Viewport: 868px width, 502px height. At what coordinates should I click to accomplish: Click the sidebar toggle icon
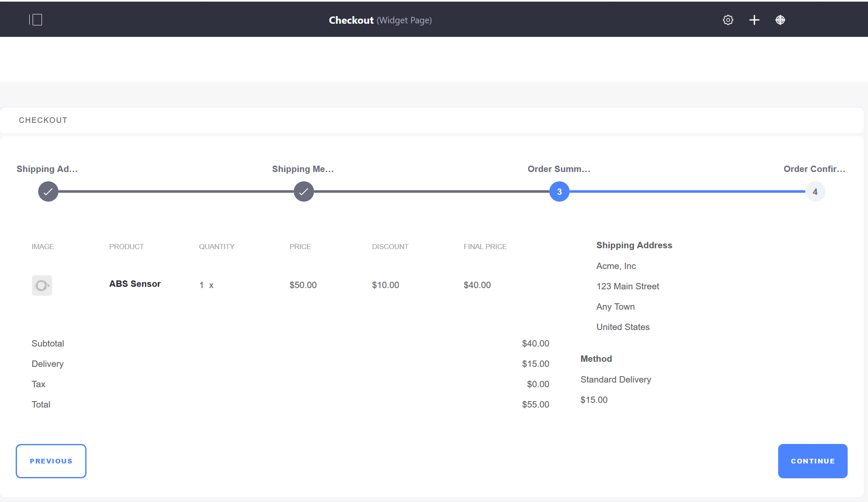(x=35, y=19)
